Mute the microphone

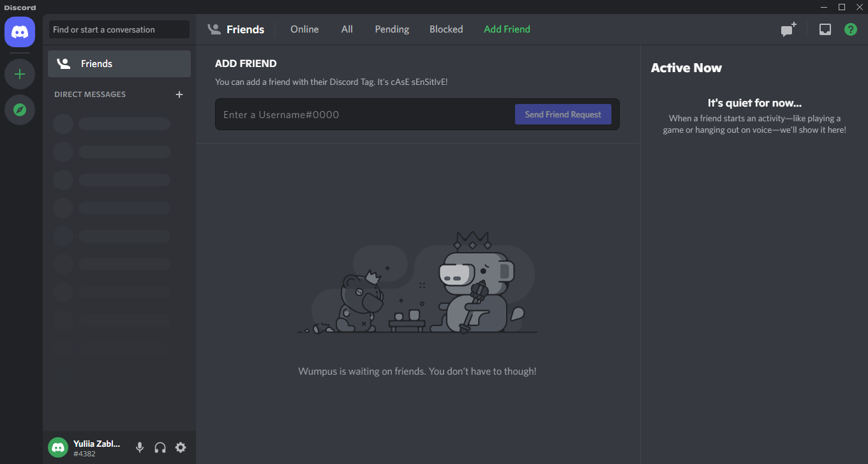(x=140, y=447)
